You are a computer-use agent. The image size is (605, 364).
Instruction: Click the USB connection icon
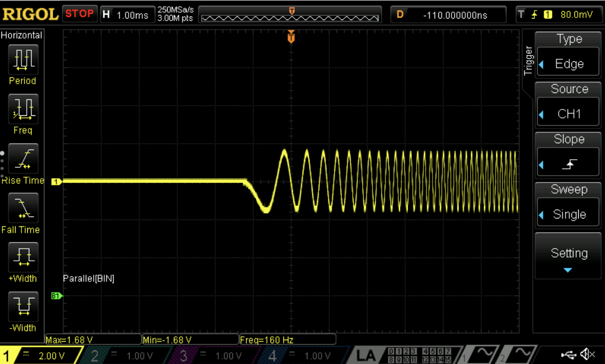(568, 355)
